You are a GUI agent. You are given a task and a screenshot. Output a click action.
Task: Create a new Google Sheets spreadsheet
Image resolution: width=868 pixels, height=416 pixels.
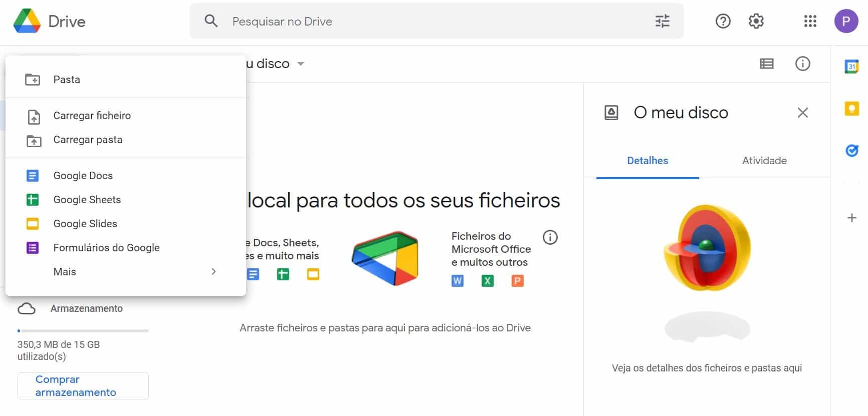pos(125,200)
